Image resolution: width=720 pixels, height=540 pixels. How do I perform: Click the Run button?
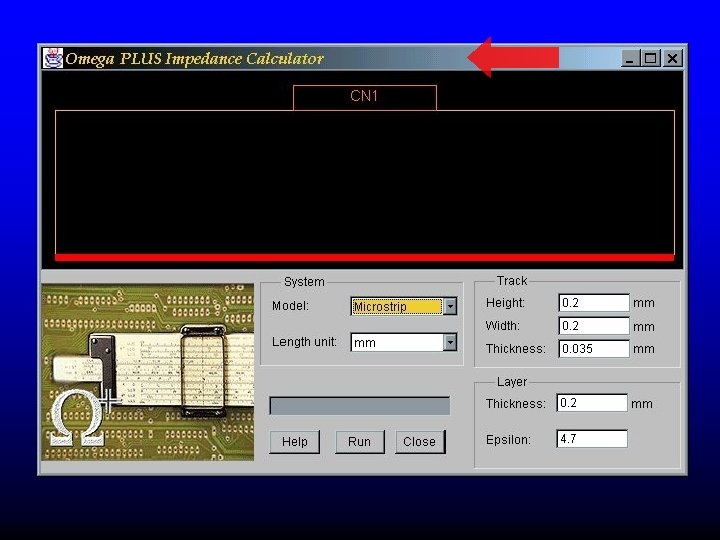360,442
